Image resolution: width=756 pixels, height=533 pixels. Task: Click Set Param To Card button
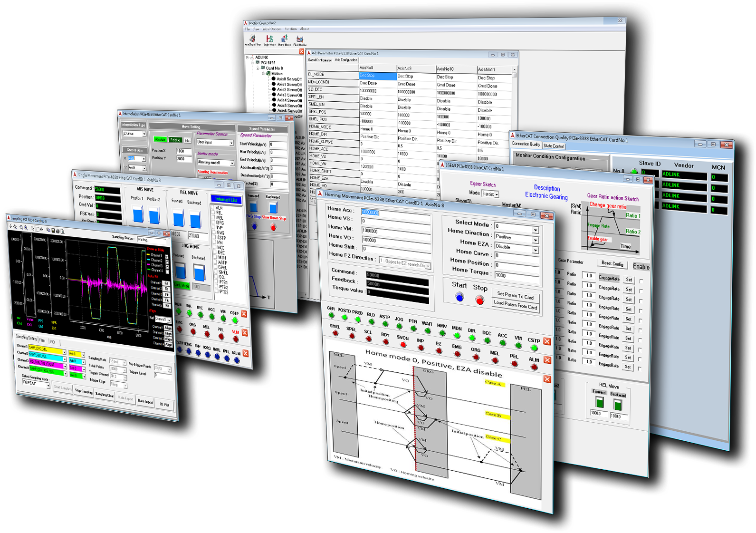[515, 296]
